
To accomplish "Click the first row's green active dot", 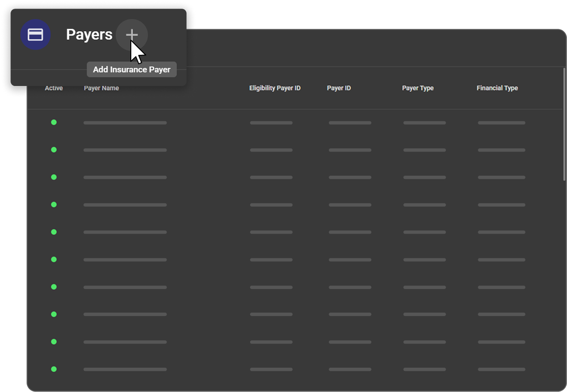I will pos(53,122).
